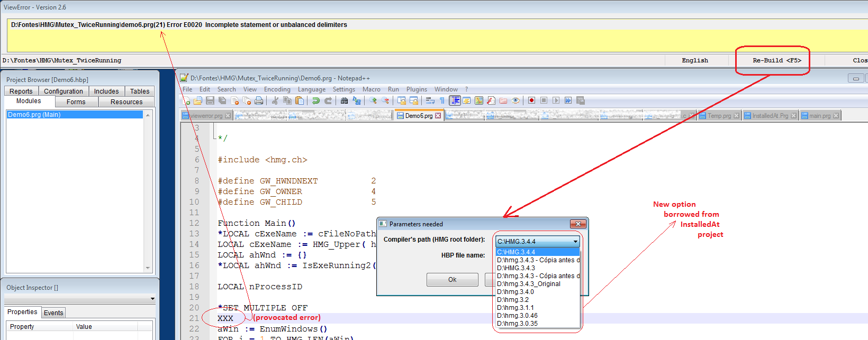The height and width of the screenshot is (340, 868).
Task: Click Ok in Parameters needed dialog
Action: [x=452, y=280]
